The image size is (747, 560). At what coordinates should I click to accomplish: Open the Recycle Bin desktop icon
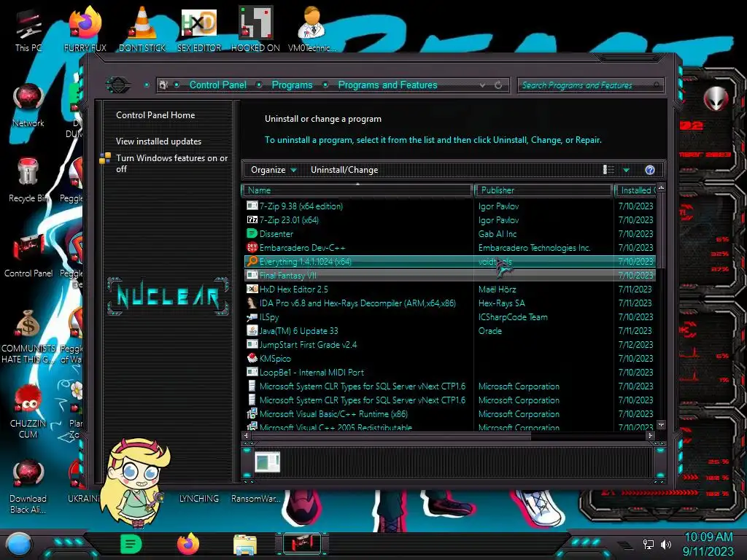point(28,180)
